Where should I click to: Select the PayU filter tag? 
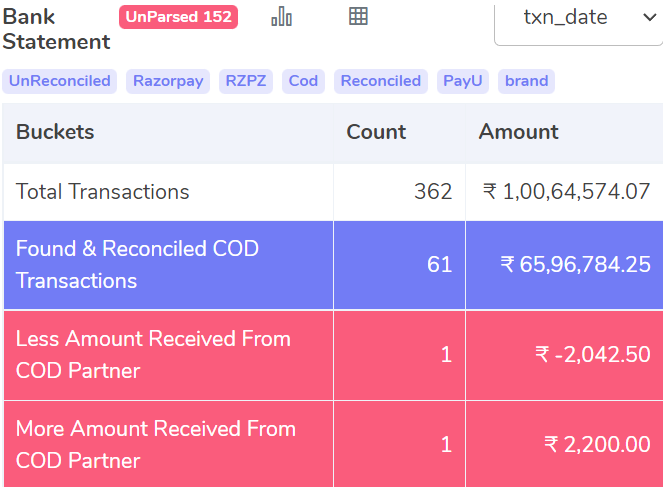click(x=463, y=81)
